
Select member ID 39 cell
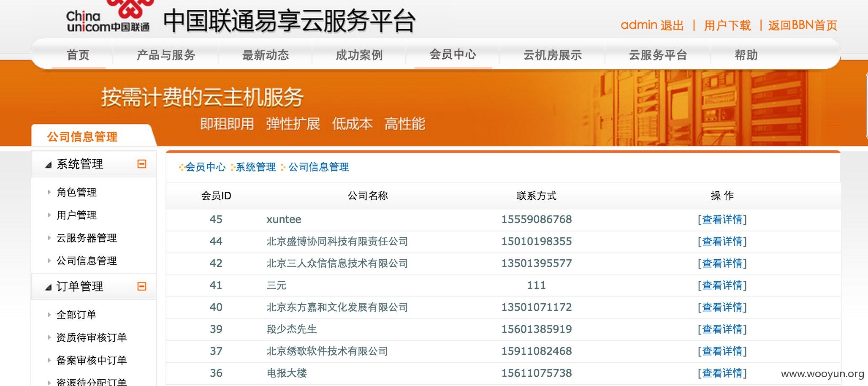pos(216,329)
